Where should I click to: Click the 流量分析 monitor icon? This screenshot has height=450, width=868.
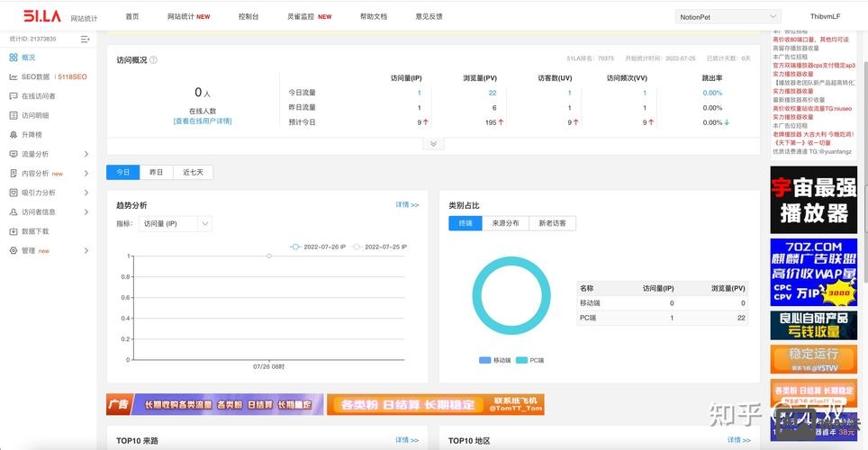tap(14, 155)
